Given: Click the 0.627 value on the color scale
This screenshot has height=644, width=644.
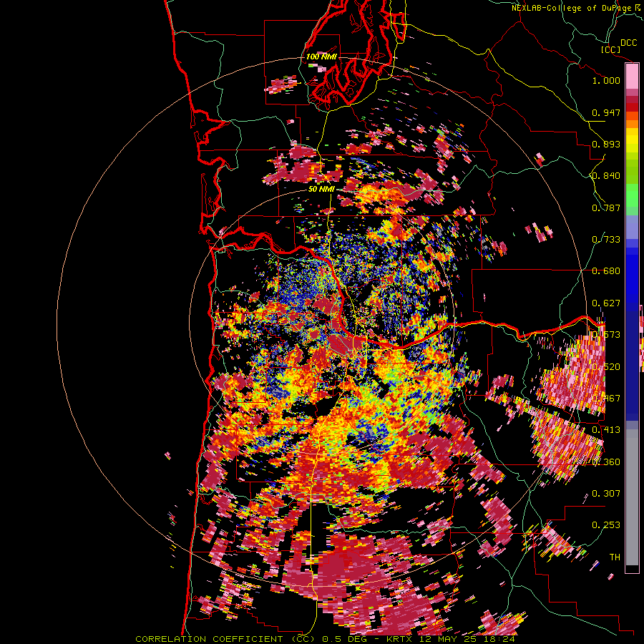Looking at the screenshot, I should coord(606,303).
